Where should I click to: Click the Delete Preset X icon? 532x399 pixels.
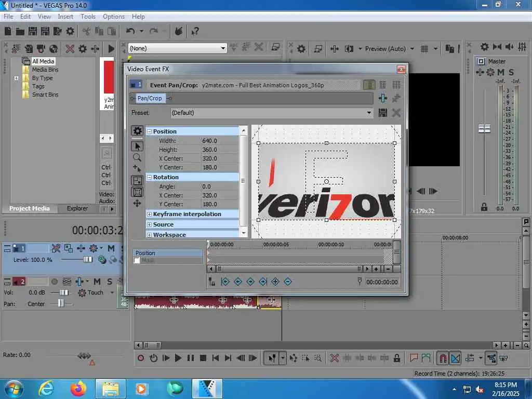(x=396, y=113)
